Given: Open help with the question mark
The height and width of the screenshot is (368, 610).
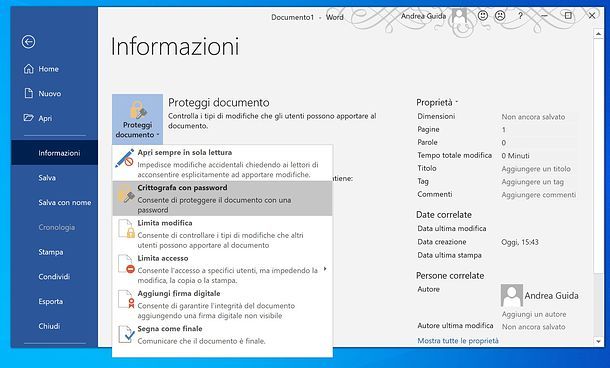Looking at the screenshot, I should (x=520, y=16).
